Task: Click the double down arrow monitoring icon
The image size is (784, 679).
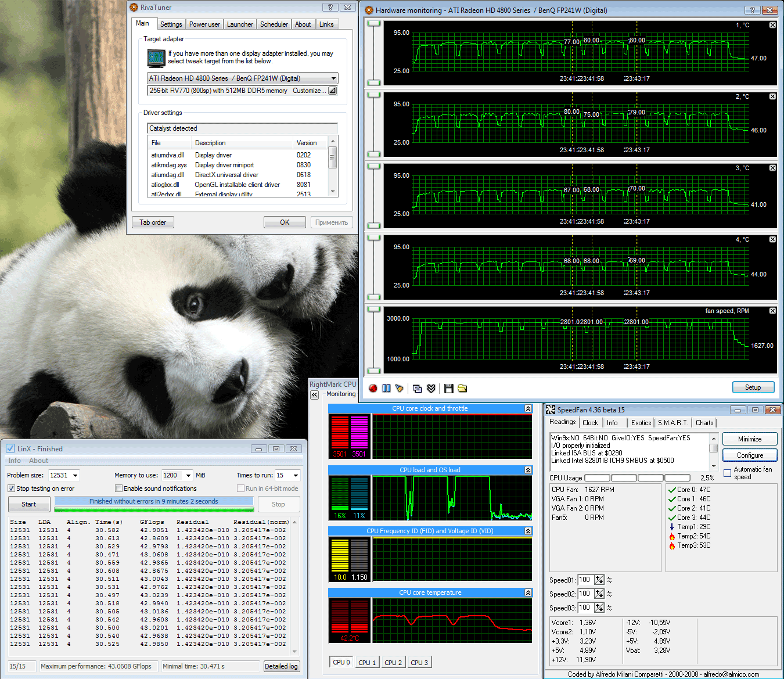Action: tap(431, 389)
